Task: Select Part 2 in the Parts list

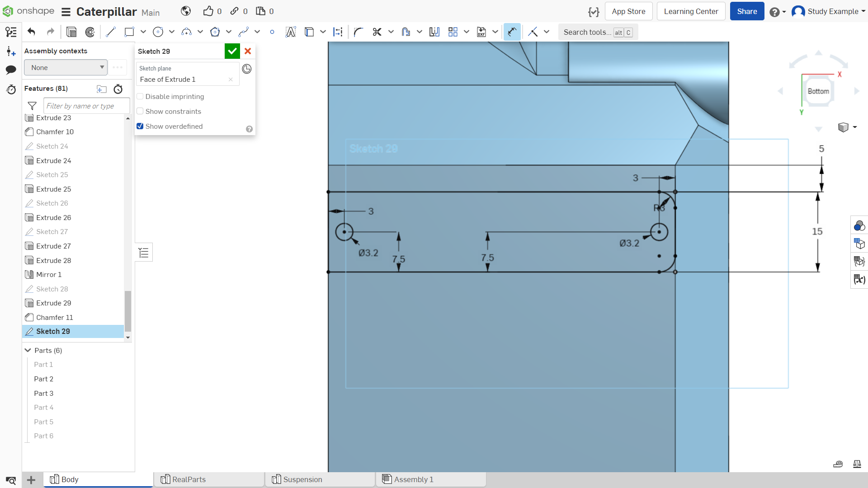Action: [x=43, y=379]
